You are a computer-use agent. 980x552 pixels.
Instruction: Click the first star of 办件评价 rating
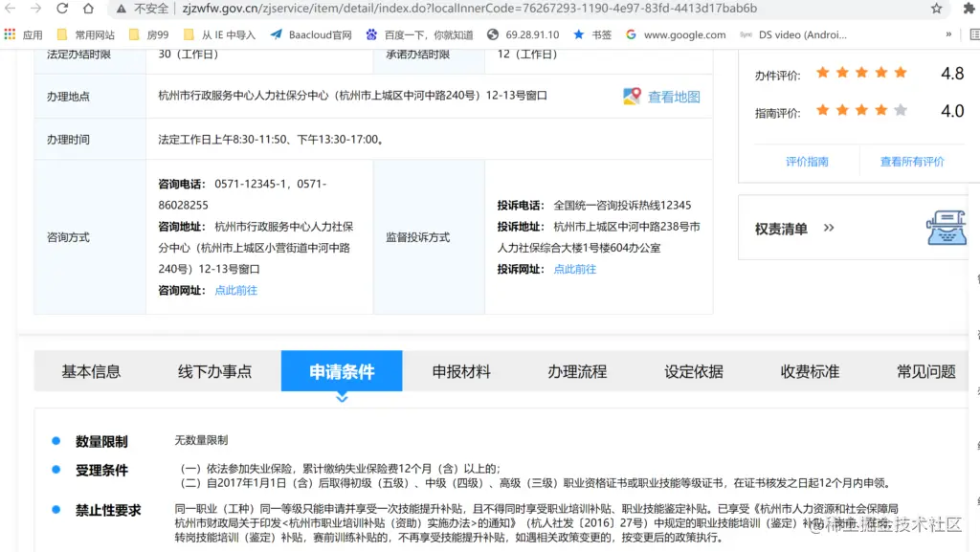(823, 73)
